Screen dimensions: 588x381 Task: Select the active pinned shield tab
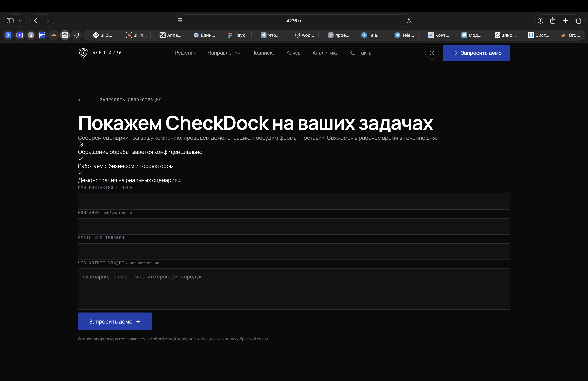pos(65,35)
